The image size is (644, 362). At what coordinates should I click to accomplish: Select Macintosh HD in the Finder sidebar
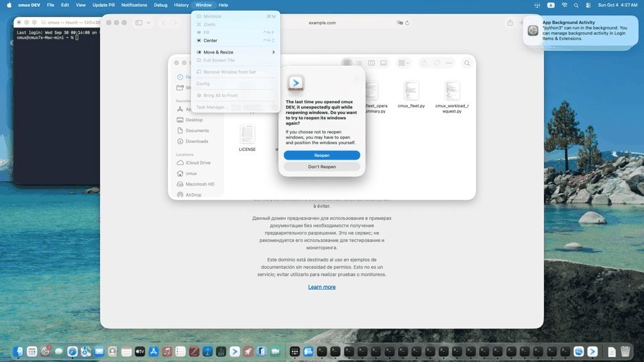pyautogui.click(x=200, y=184)
